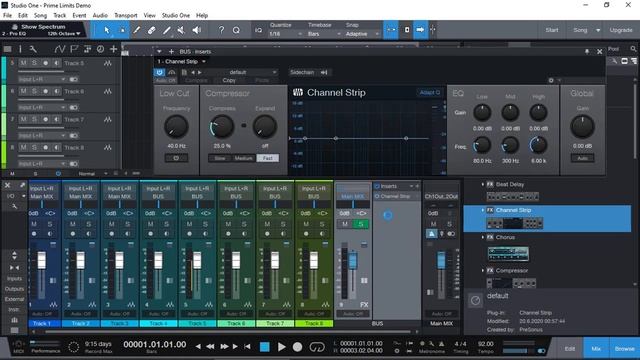Click the IQ quantize icon

tap(258, 30)
